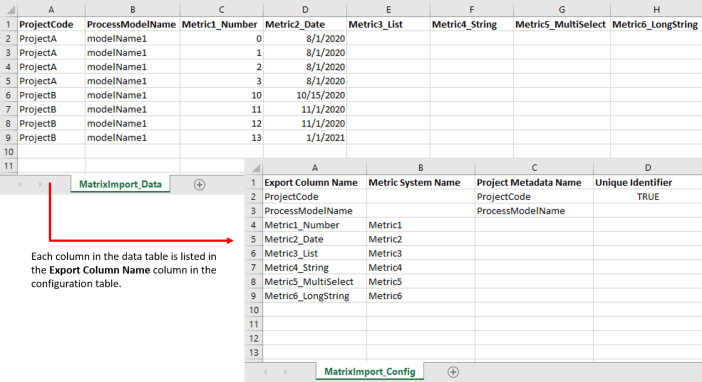Select column D header in config sheet
The image size is (702, 382).
[x=647, y=168]
